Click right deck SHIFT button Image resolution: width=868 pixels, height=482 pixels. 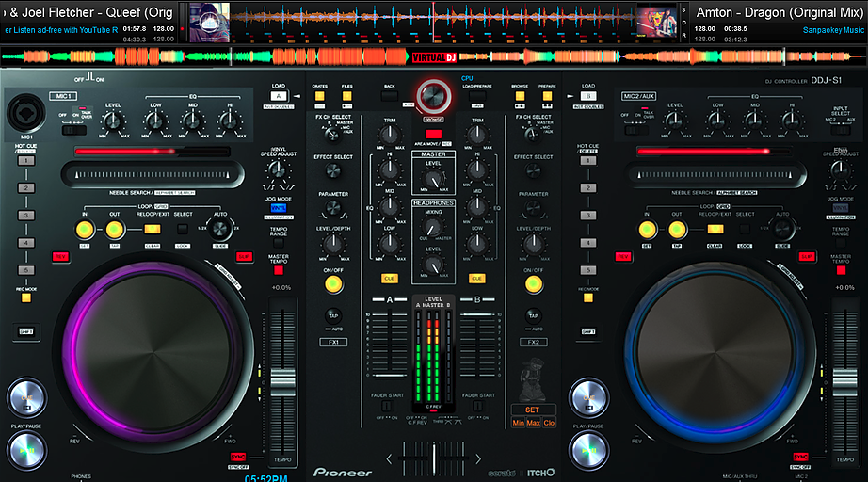click(588, 331)
